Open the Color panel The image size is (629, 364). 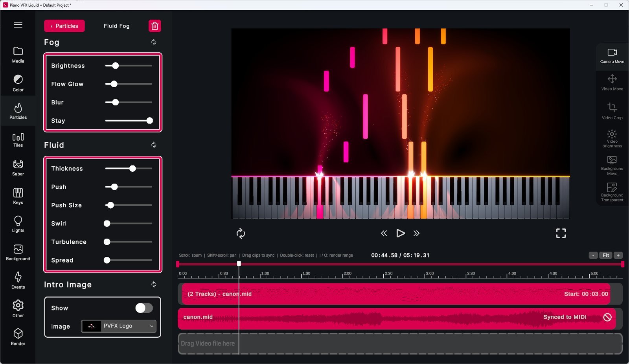coord(18,83)
